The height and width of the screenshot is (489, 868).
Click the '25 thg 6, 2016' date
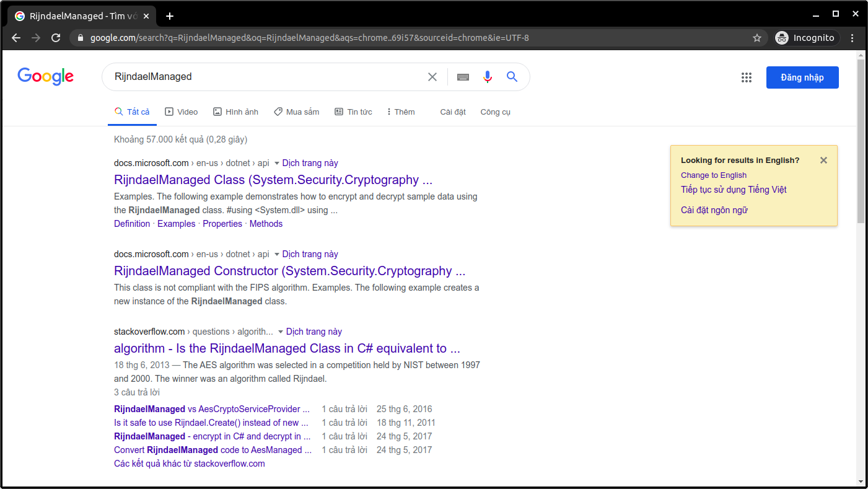coord(405,409)
